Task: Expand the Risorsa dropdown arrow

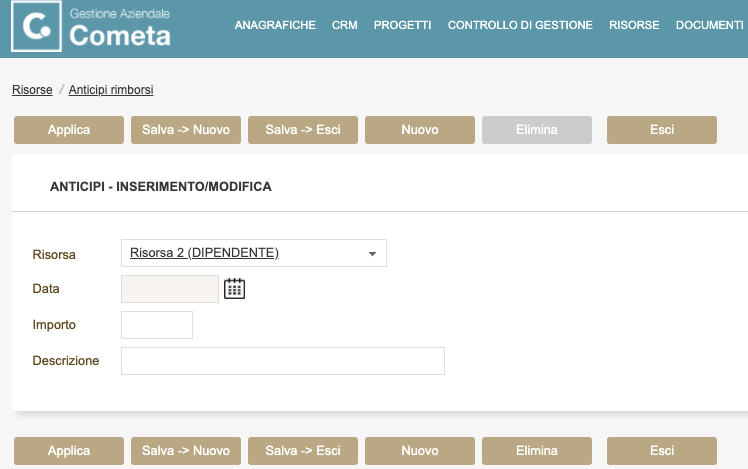Action: coord(372,254)
